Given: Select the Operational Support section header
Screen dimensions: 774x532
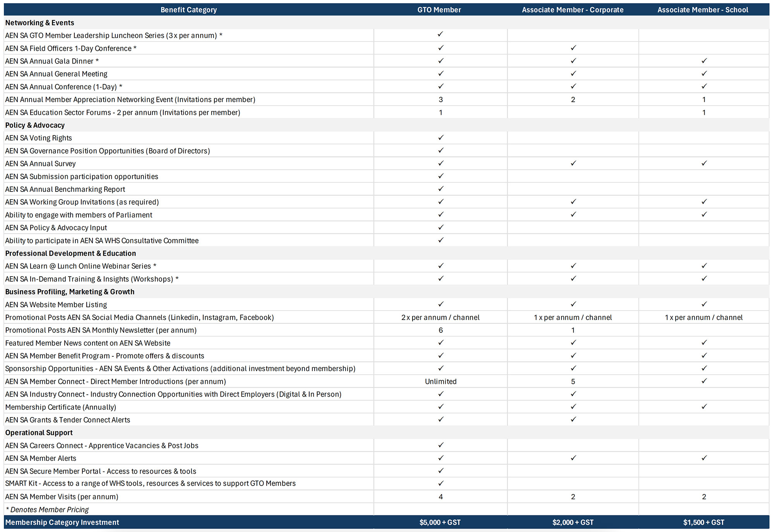Looking at the screenshot, I should click(39, 433).
